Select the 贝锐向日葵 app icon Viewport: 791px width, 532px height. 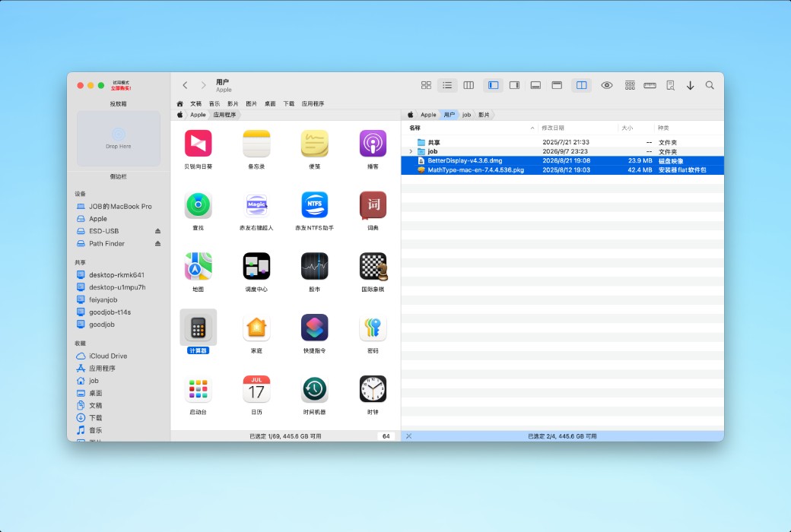[x=199, y=143]
